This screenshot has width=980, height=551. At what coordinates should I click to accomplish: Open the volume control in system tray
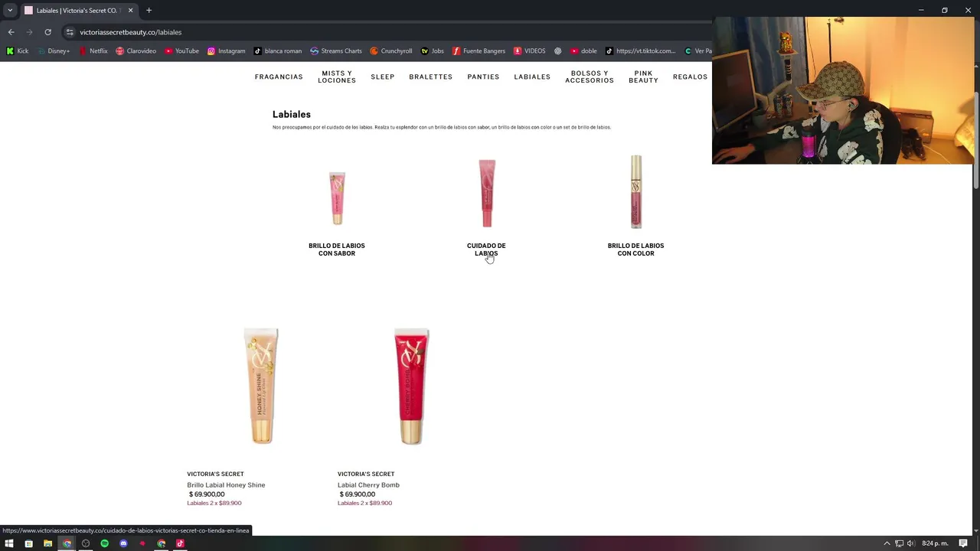(x=911, y=543)
